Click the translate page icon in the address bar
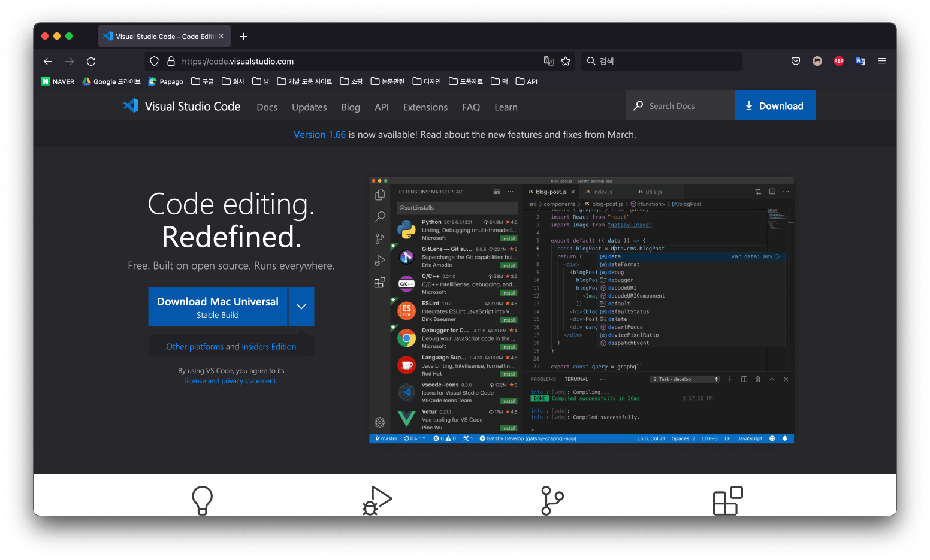Image resolution: width=930 pixels, height=560 pixels. pos(548,61)
